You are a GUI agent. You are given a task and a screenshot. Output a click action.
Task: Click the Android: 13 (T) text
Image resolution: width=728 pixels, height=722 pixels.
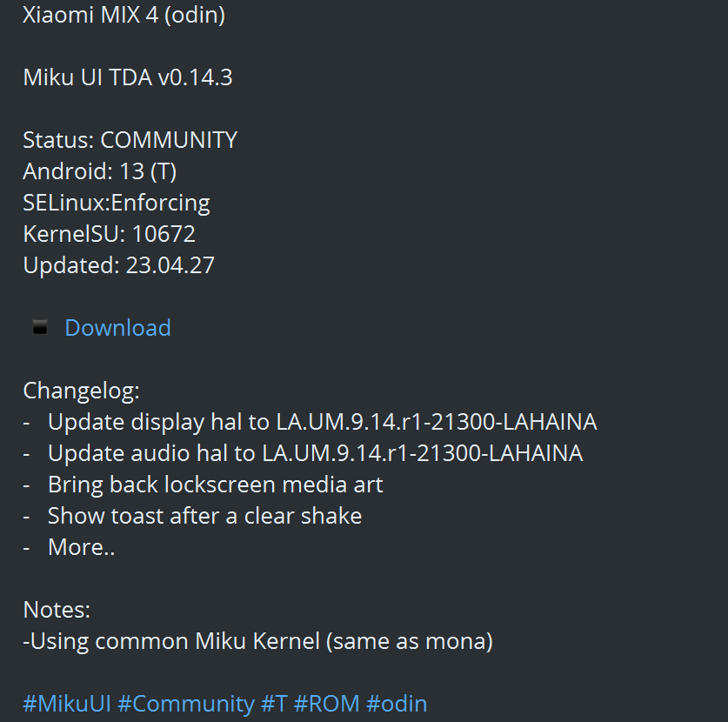click(x=100, y=171)
